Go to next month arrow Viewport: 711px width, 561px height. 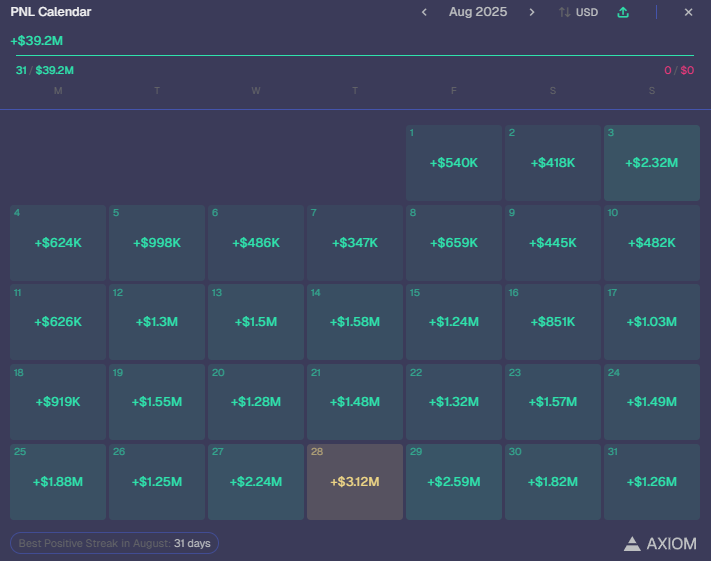point(532,12)
